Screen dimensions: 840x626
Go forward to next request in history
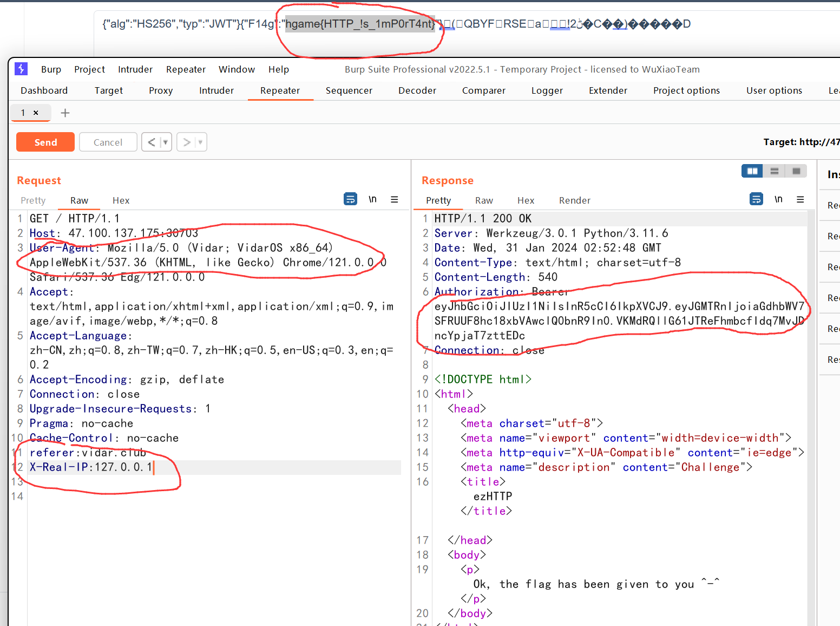coord(187,142)
